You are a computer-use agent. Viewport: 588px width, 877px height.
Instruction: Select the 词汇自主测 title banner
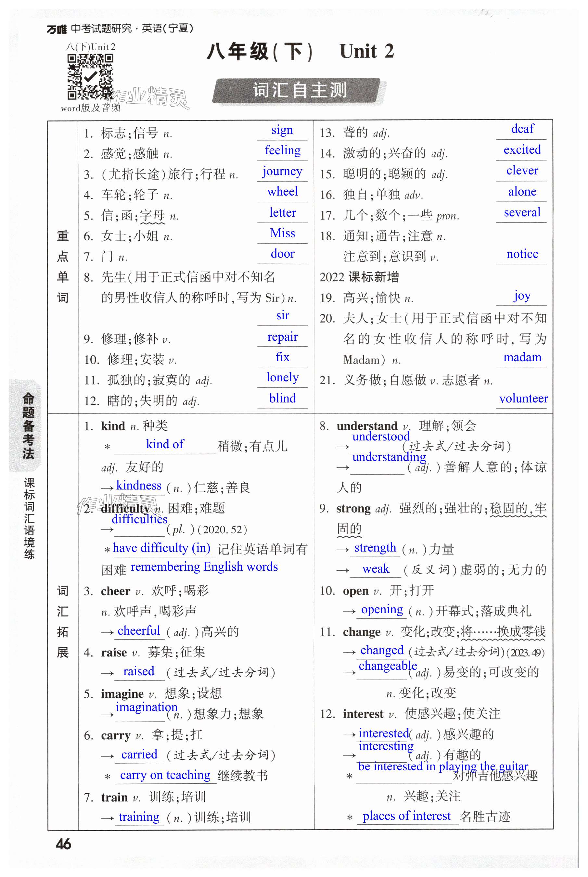point(299,91)
